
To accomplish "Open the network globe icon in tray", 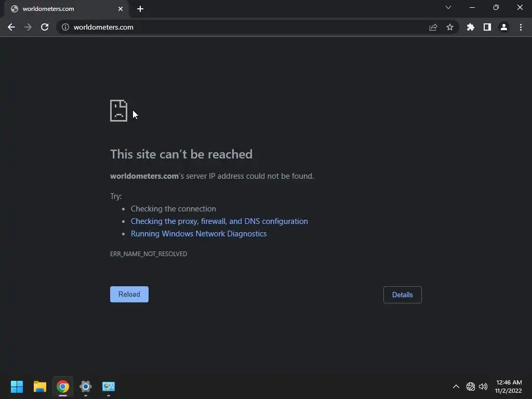I will [x=470, y=387].
